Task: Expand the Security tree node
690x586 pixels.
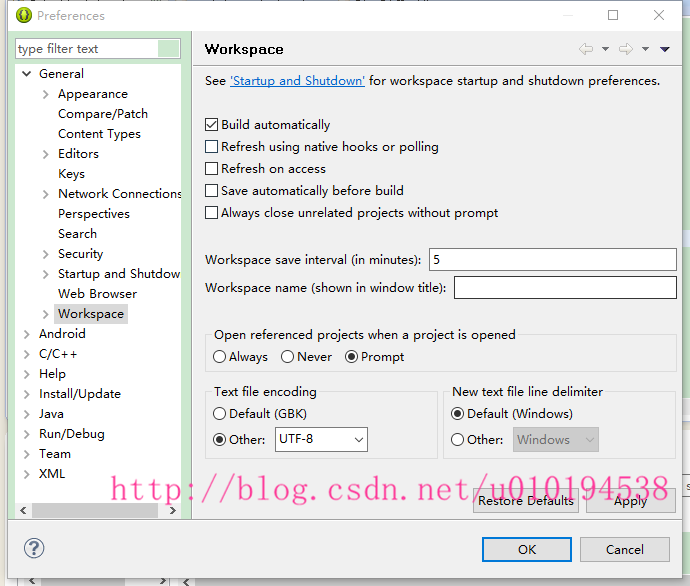Action: 45,254
